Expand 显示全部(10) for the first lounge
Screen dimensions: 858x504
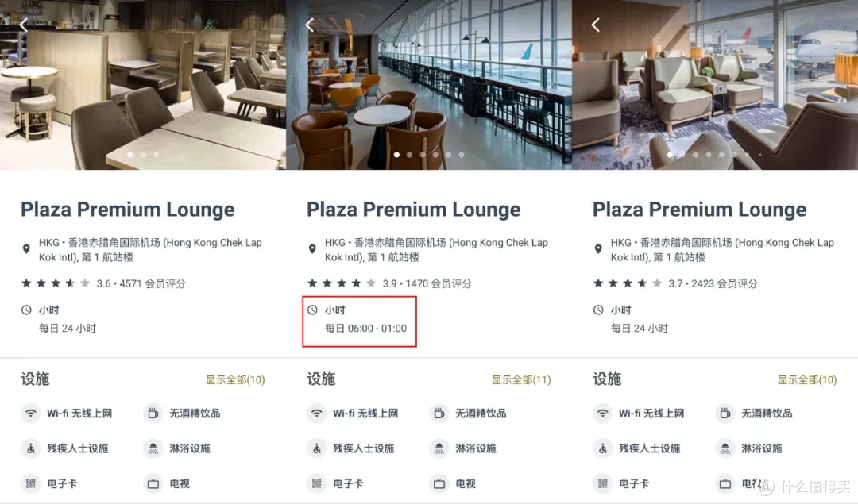235,380
